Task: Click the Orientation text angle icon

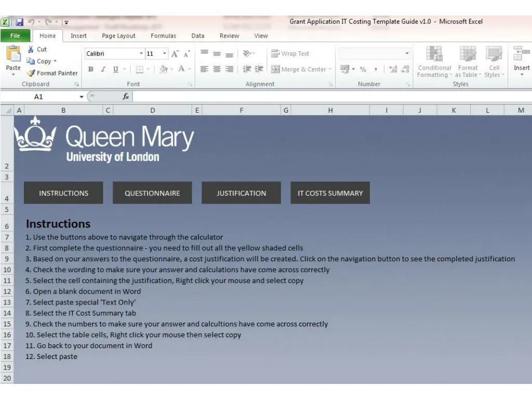Action: (x=247, y=54)
